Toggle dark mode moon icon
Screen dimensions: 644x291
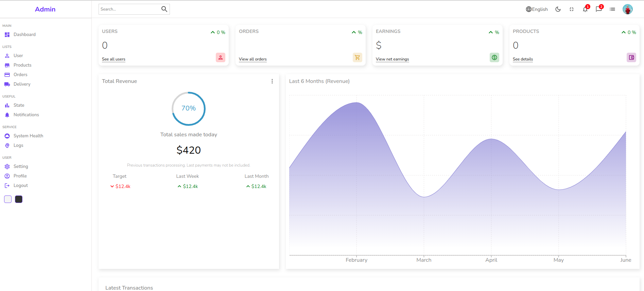point(558,9)
